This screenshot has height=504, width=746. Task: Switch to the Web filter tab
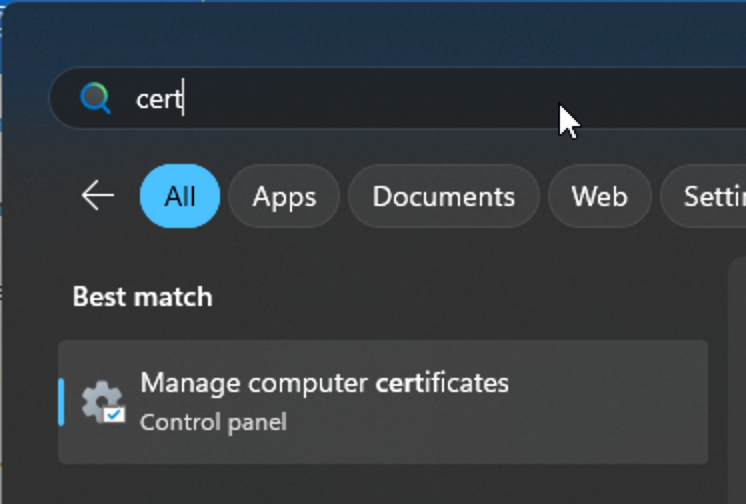pyautogui.click(x=599, y=196)
